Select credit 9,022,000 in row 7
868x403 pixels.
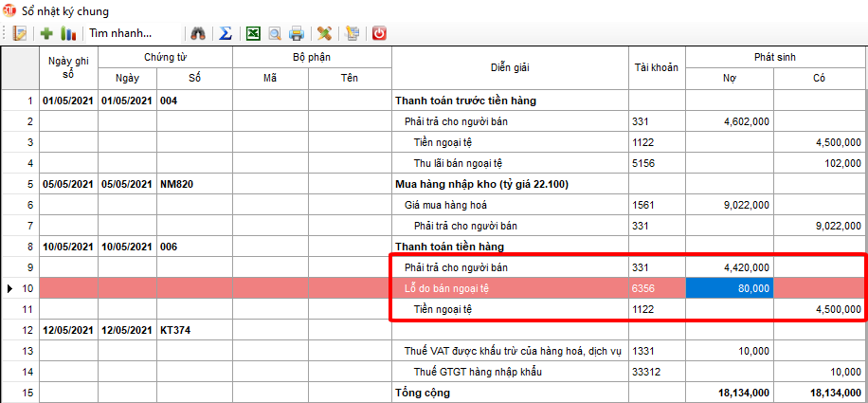pos(820,226)
